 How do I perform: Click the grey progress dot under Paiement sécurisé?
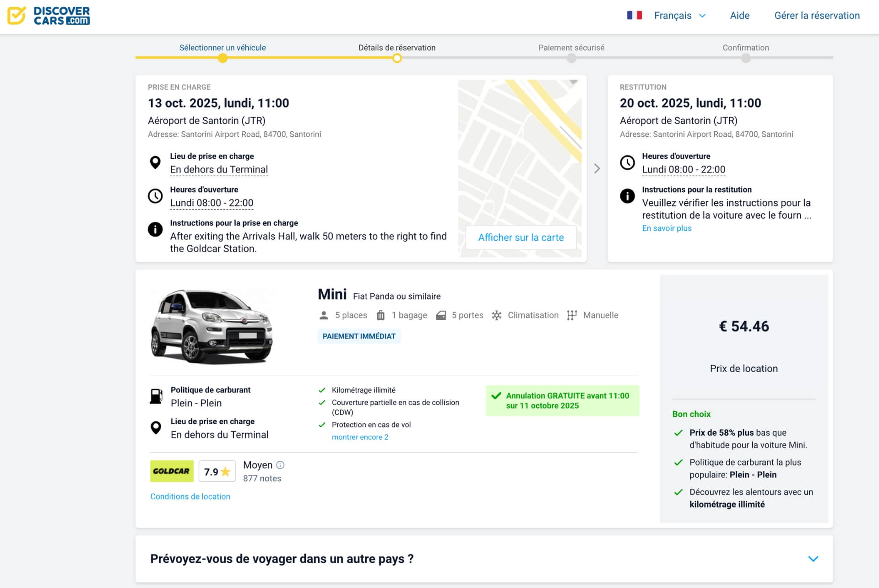[571, 58]
